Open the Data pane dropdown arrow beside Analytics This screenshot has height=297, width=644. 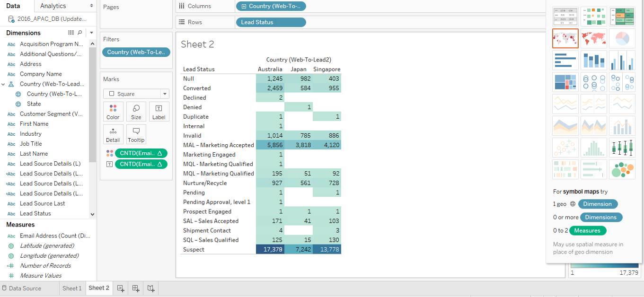tap(92, 6)
